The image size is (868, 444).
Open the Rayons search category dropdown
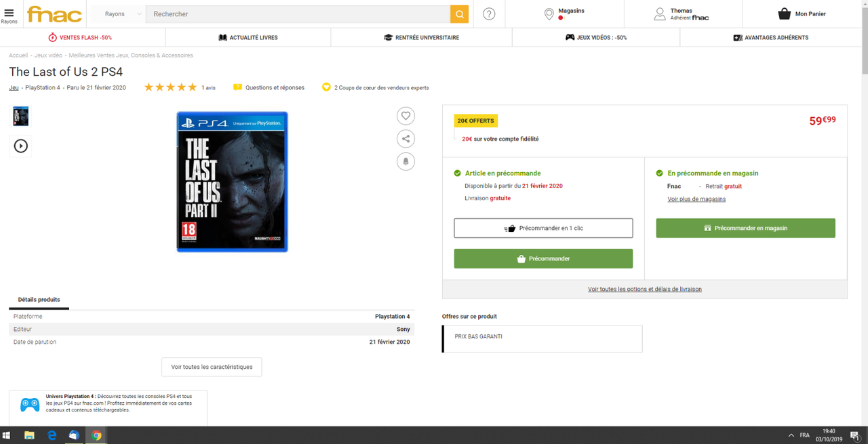tap(123, 14)
